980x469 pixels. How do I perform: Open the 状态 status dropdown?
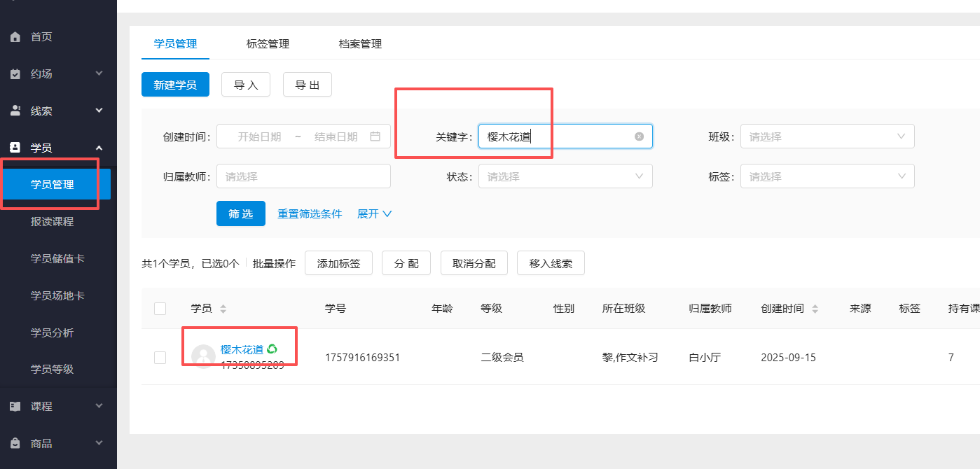(565, 176)
